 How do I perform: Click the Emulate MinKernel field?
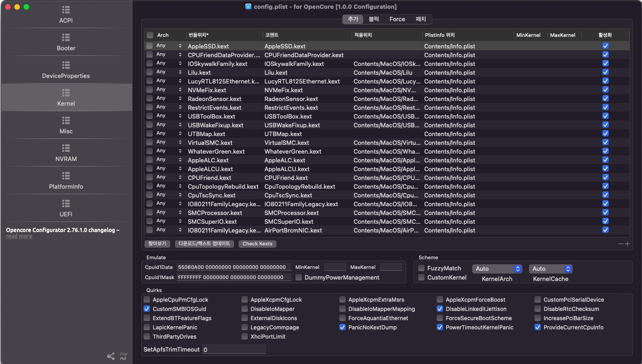click(x=335, y=267)
